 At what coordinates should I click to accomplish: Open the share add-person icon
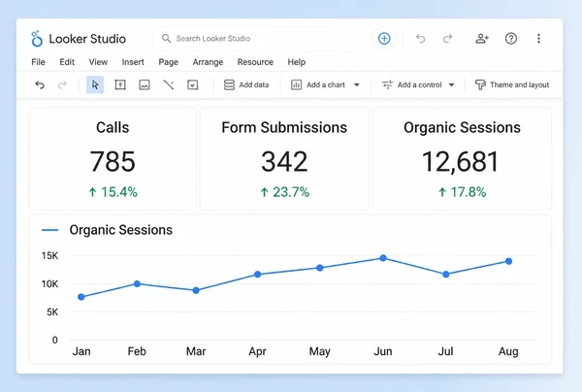482,38
